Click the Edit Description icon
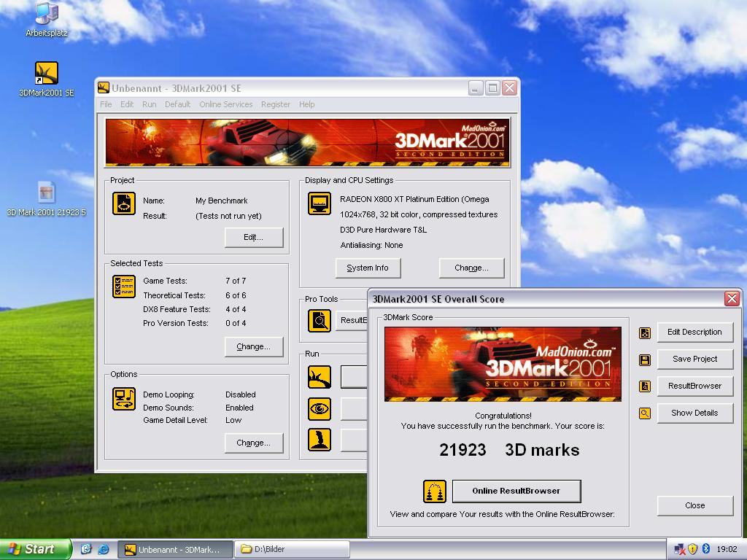Viewport: 747px width, 560px height. (x=645, y=332)
